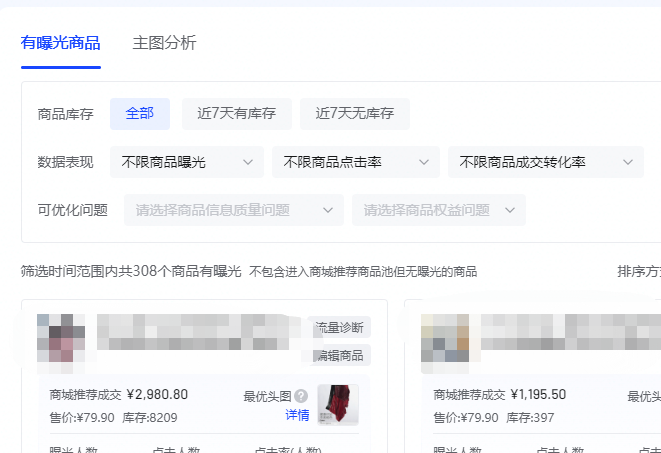Open the 主图分析 tab

pyautogui.click(x=164, y=43)
